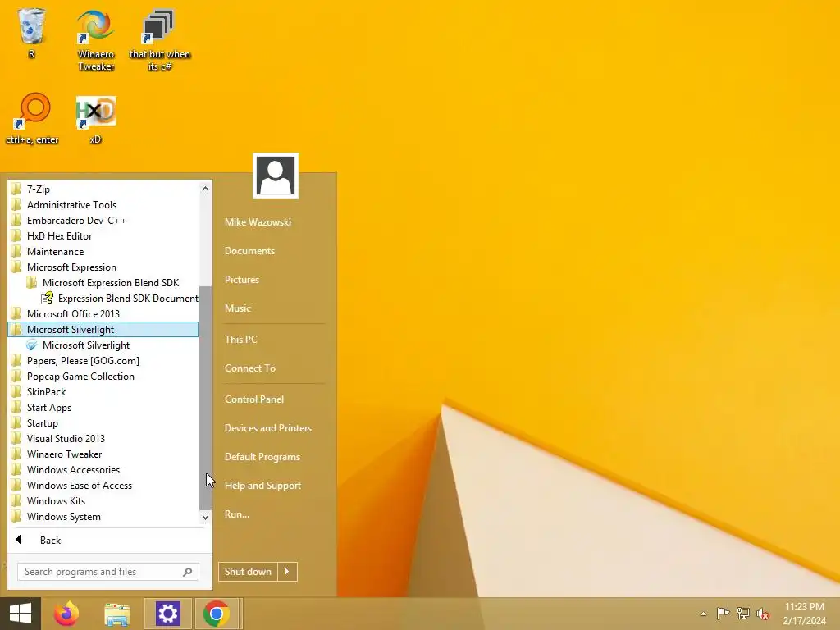This screenshot has height=630, width=840.
Task: Open Default Programs
Action: pos(262,457)
